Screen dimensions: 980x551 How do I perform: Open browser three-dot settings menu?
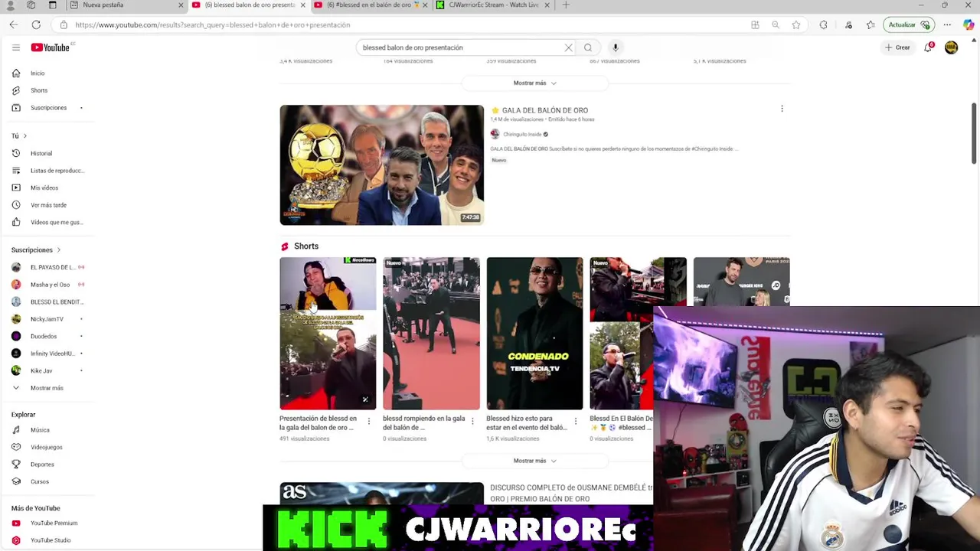click(x=947, y=24)
